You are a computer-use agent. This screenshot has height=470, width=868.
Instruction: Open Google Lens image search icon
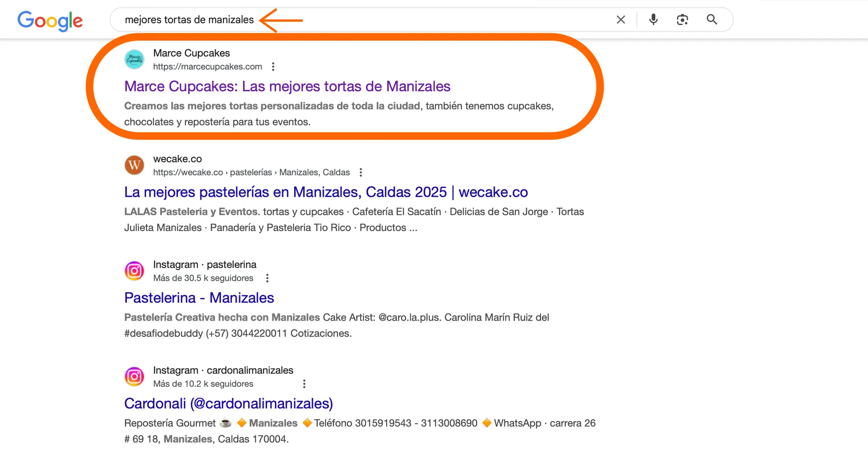click(x=682, y=20)
